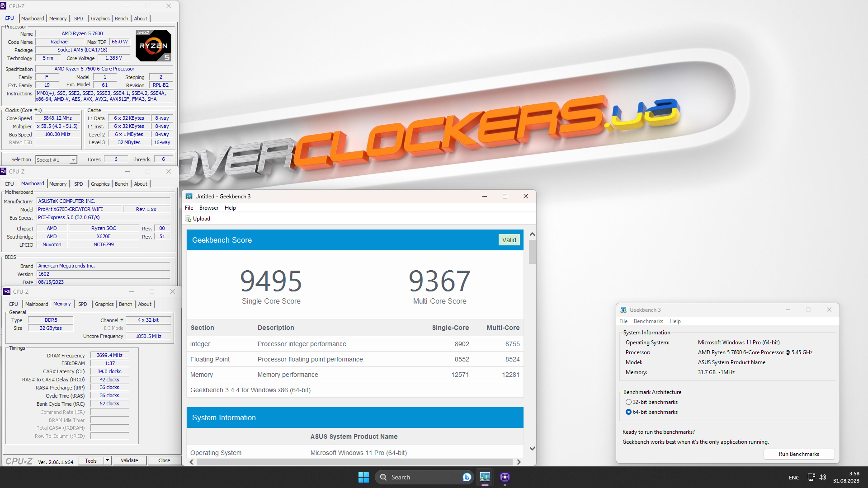Screen dimensions: 868x488
Task: Click the DRAM Frequency value 3699.4 MHz
Action: click(109, 355)
